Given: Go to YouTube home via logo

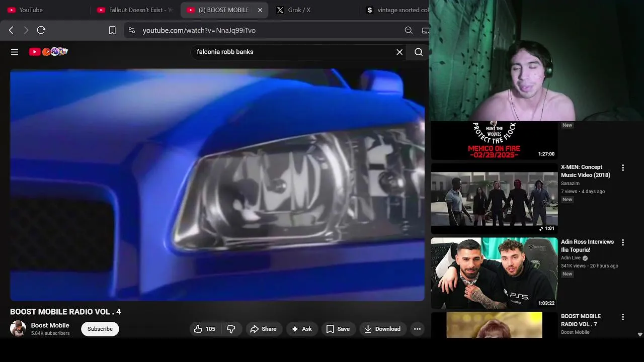Looking at the screenshot, I should click(x=48, y=51).
